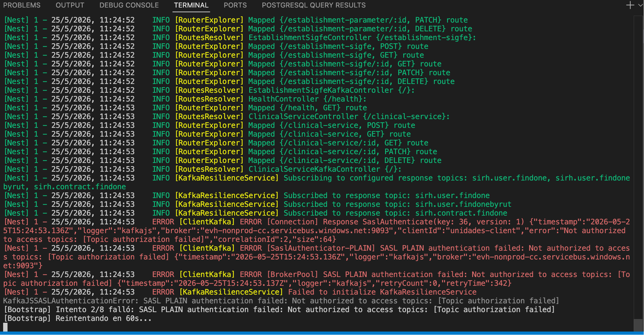Click 'Subscribed to response topic: sirh.user.findonebyrut'
The image size is (644, 335).
pyautogui.click(x=397, y=204)
